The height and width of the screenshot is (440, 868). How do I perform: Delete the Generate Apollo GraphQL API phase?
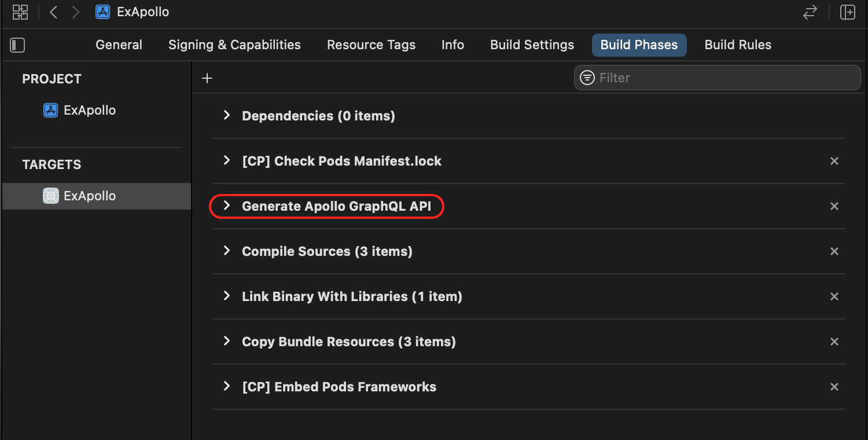coord(834,206)
